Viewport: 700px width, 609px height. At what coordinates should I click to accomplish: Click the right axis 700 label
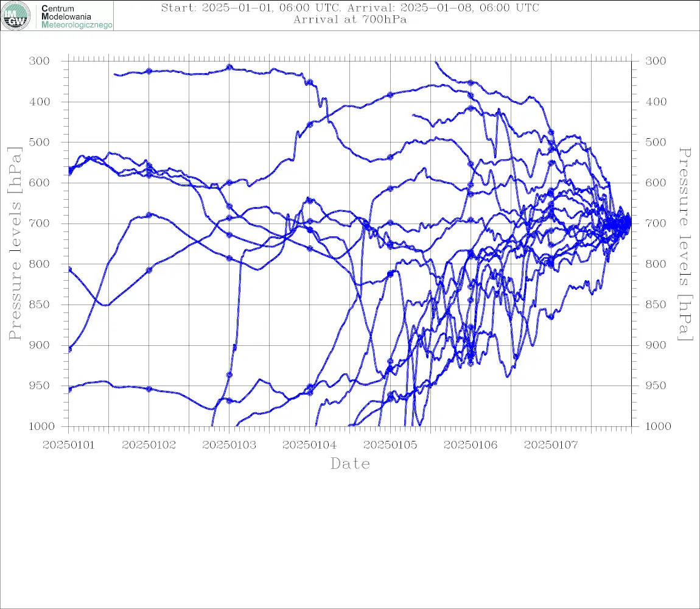(x=656, y=223)
